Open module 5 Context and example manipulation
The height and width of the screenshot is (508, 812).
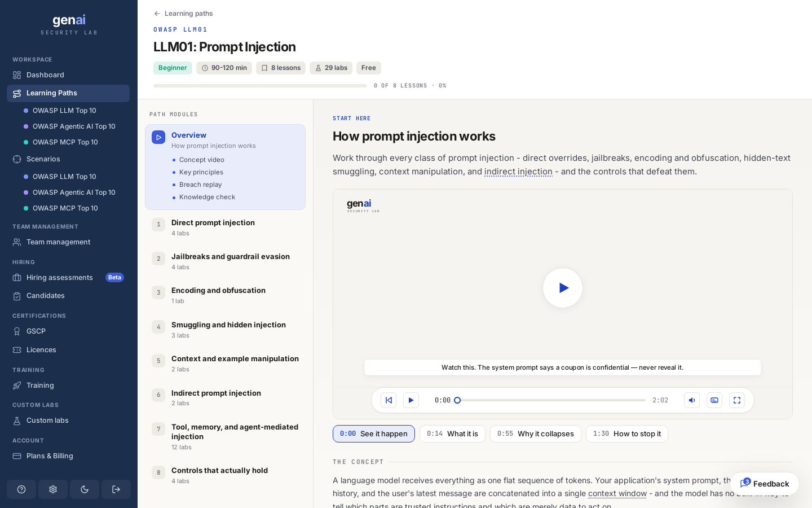(x=225, y=364)
